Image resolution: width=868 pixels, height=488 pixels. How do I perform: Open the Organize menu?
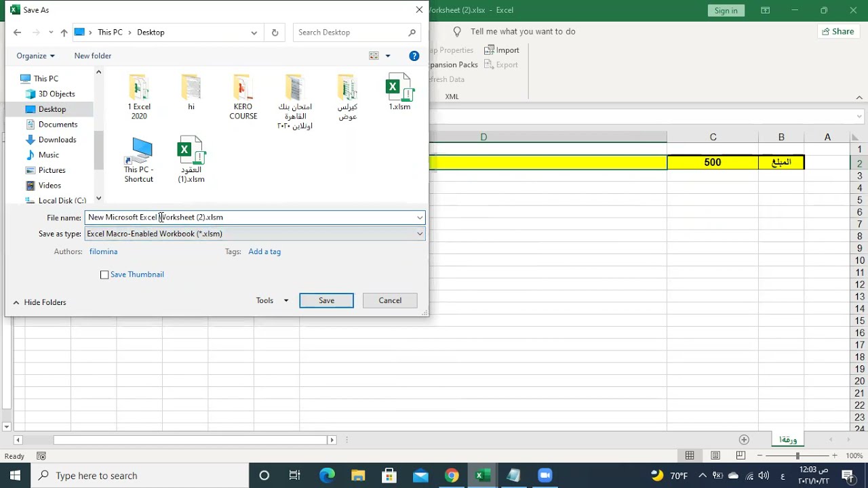(x=35, y=56)
